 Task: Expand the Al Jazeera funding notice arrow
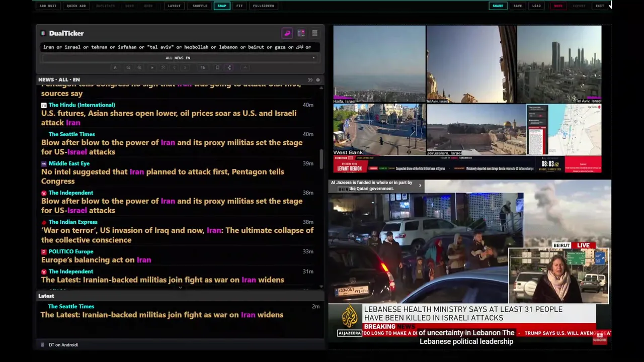point(420,186)
